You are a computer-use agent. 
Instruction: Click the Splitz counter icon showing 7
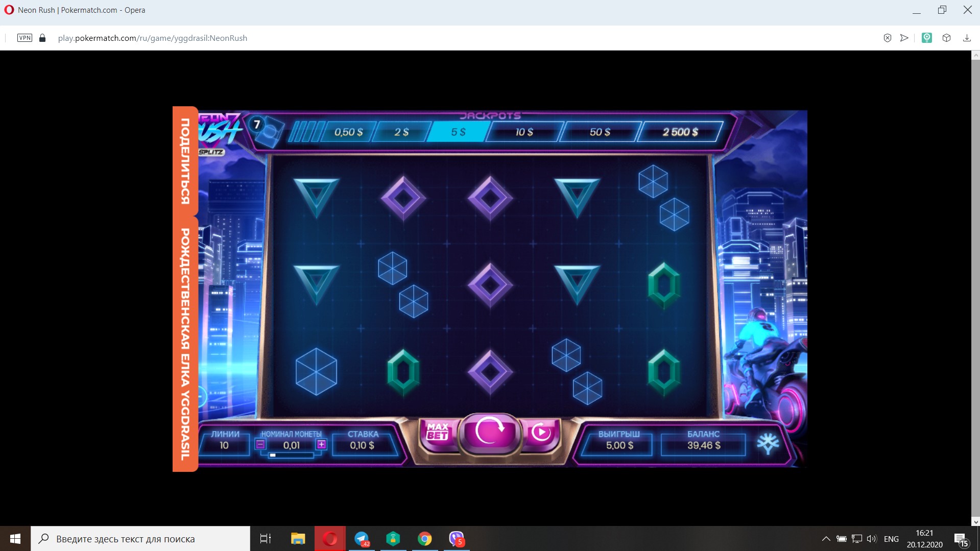click(x=266, y=131)
